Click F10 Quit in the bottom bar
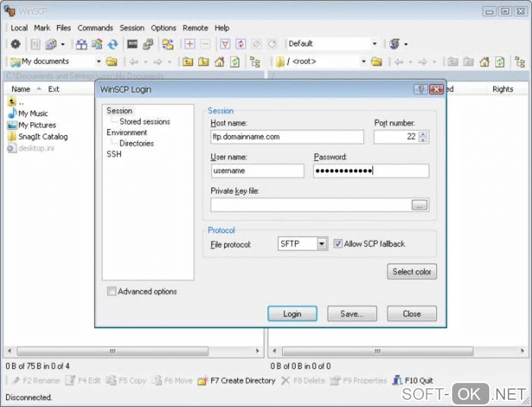The width and height of the screenshot is (532, 407). point(413,380)
